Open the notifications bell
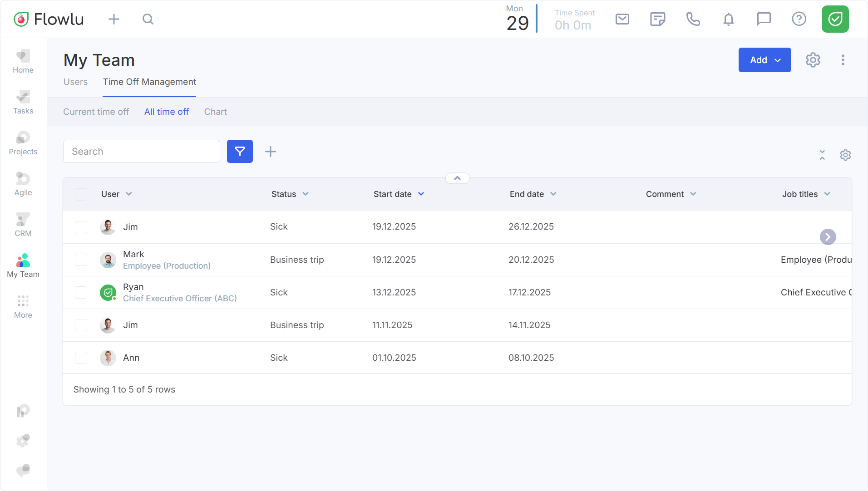The image size is (868, 491). 728,19
